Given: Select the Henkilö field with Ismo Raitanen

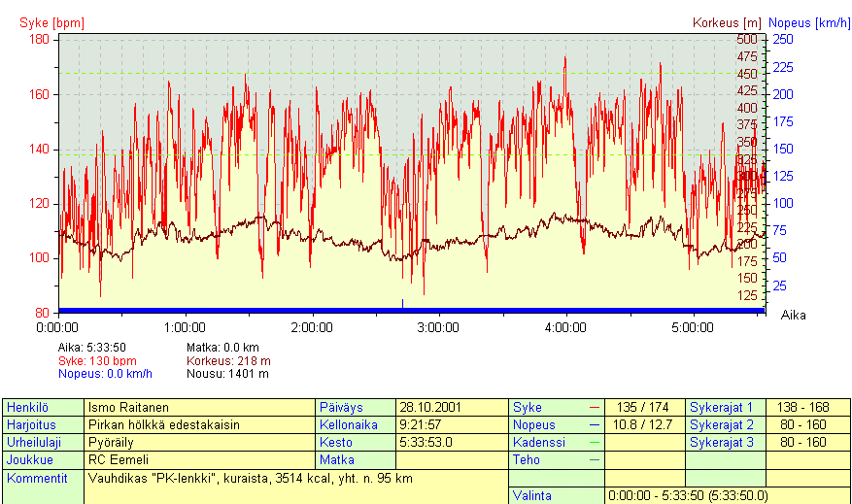Looking at the screenshot, I should pos(199,408).
